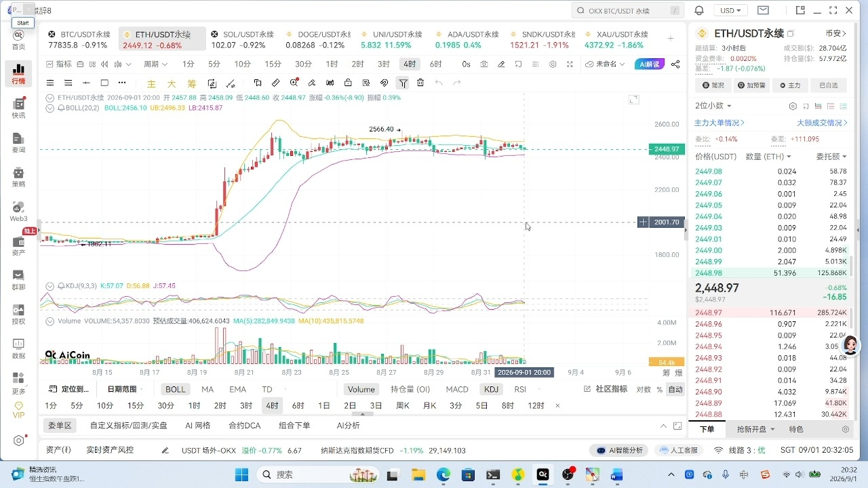The height and width of the screenshot is (488, 868).
Task: Select the 1时 timeframe in top bar
Action: 332,64
